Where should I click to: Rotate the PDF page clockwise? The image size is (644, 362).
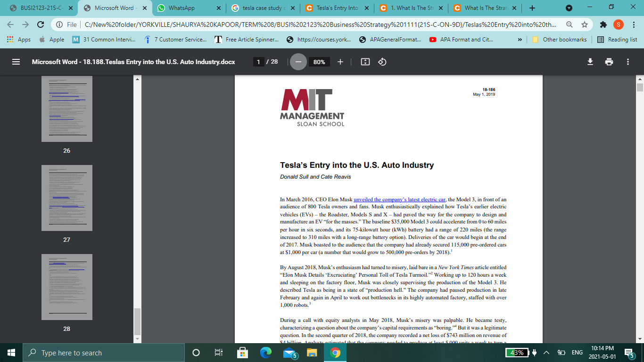click(x=381, y=61)
